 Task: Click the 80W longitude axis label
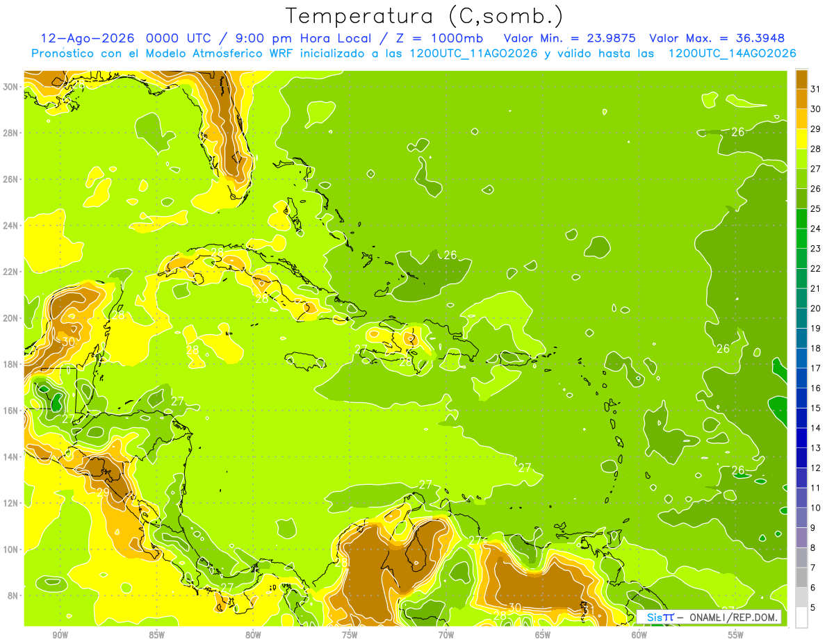[253, 635]
